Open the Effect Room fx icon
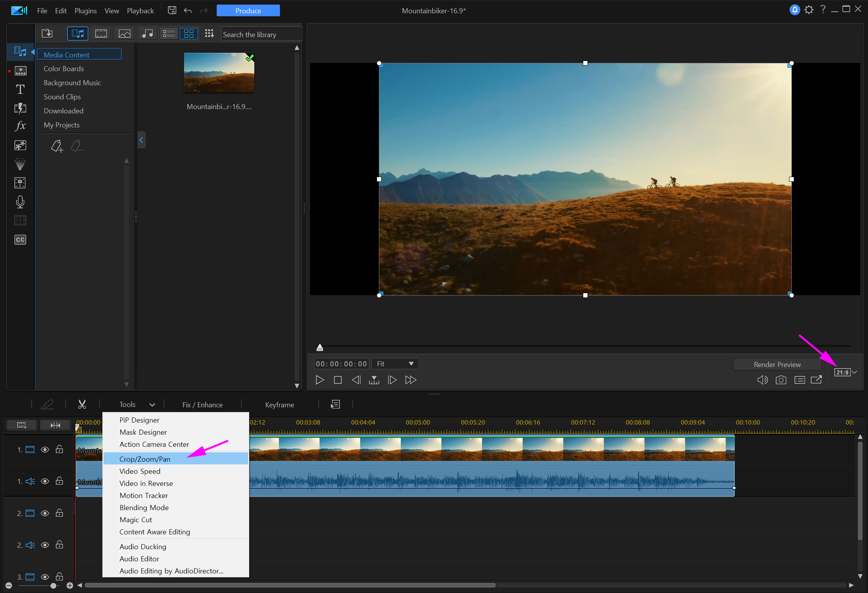 20,126
